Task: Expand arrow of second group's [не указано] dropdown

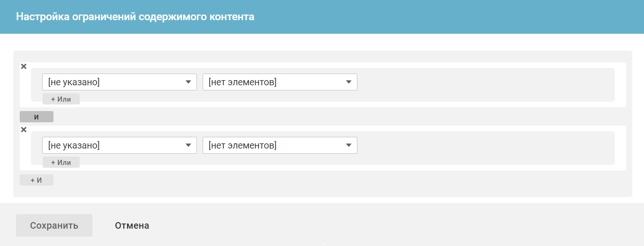Action: (188, 145)
